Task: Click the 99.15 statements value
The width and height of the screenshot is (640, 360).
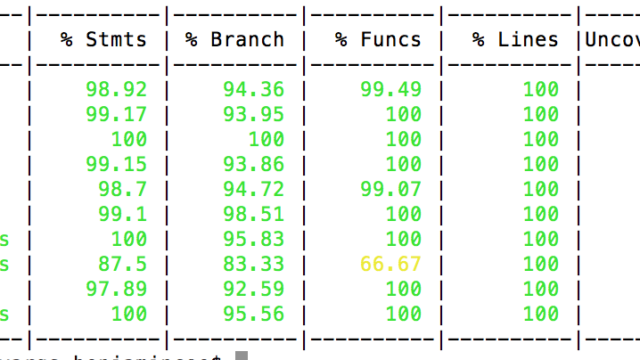Action: [116, 164]
